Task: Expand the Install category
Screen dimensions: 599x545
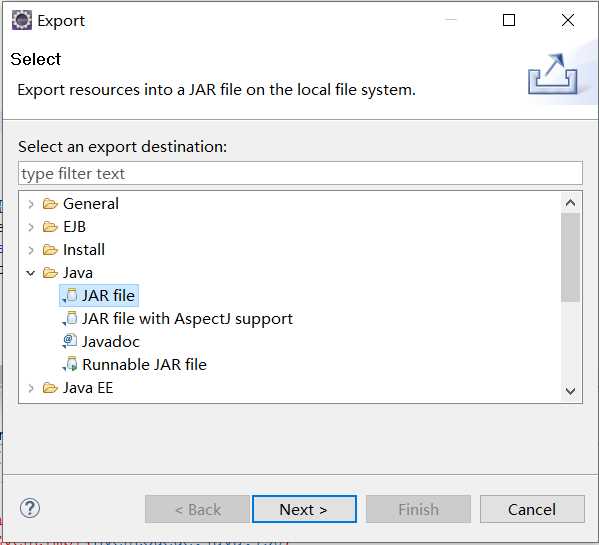Action: coord(31,250)
